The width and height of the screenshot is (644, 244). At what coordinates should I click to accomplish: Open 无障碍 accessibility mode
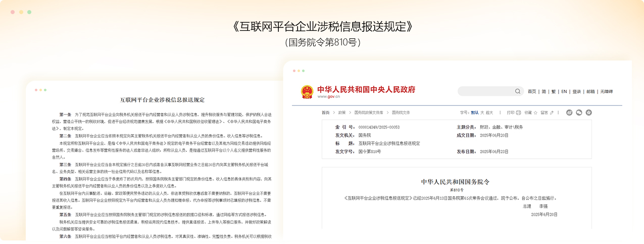(x=606, y=92)
